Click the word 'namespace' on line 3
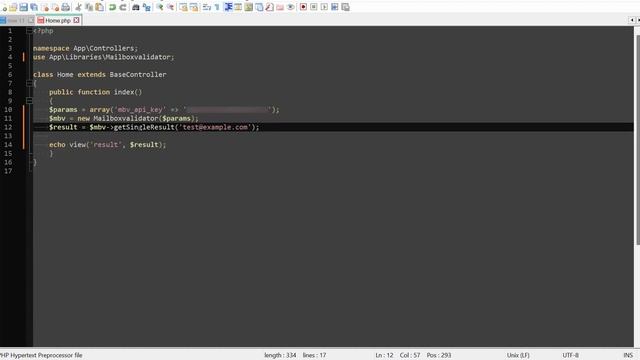Screen dimensions: 640x360 coord(51,48)
